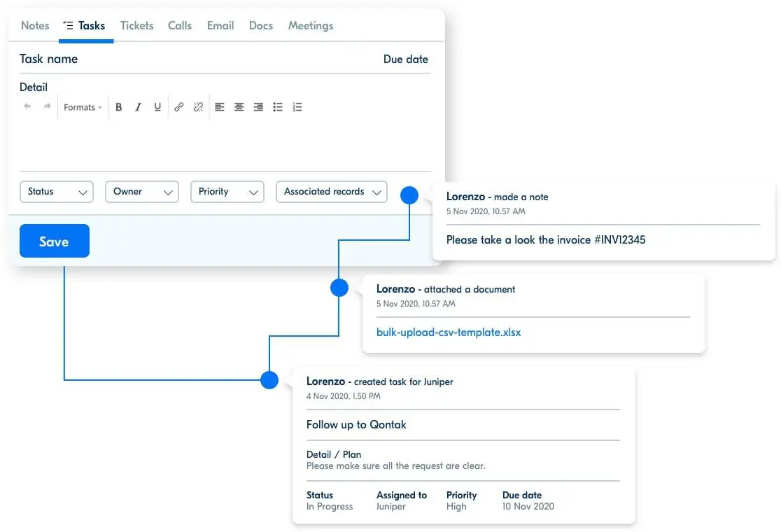Click the Task name input field
781x532 pixels.
[x=196, y=59]
